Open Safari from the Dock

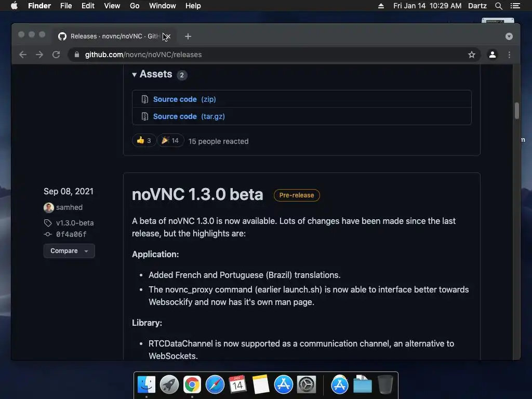pos(215,384)
